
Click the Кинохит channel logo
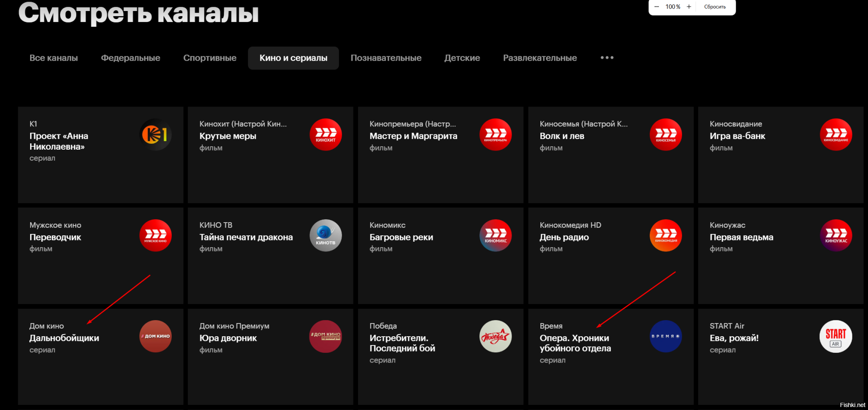tap(325, 134)
